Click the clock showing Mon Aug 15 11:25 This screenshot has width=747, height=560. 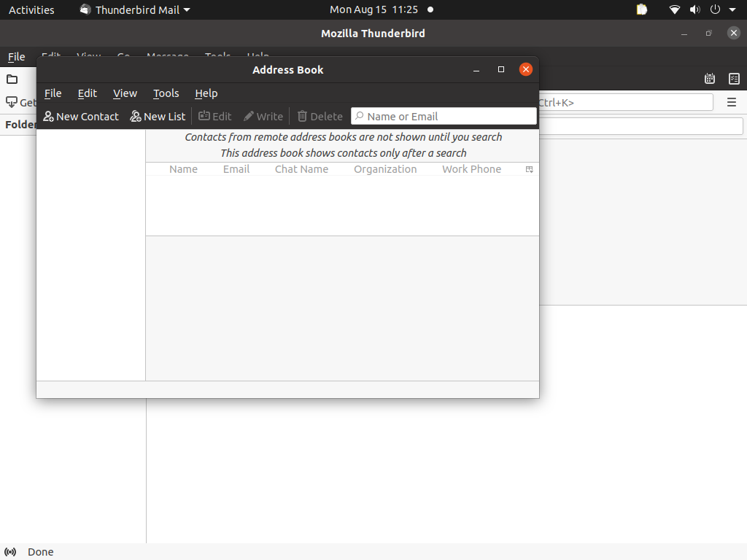374,9
